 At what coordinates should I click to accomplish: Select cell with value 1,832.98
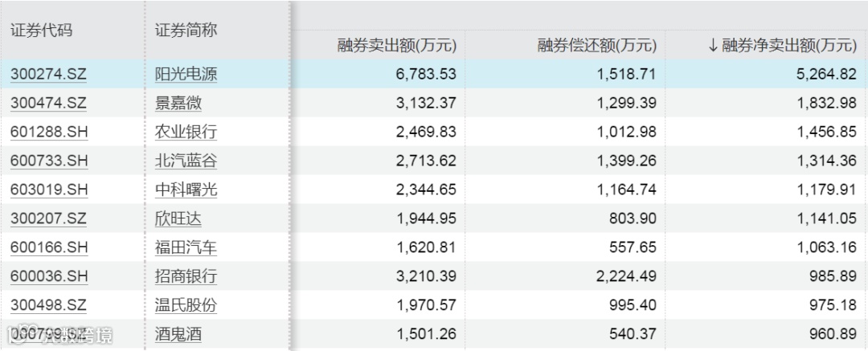(825, 104)
